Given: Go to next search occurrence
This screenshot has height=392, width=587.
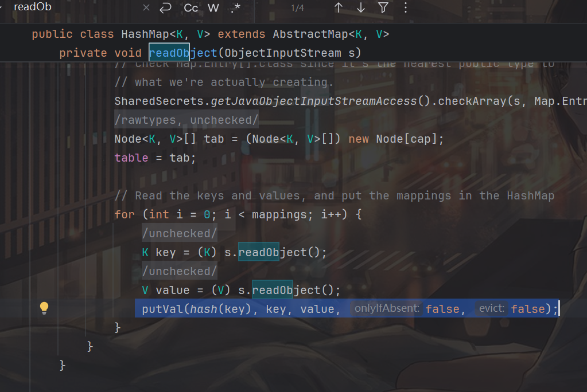Looking at the screenshot, I should [361, 8].
